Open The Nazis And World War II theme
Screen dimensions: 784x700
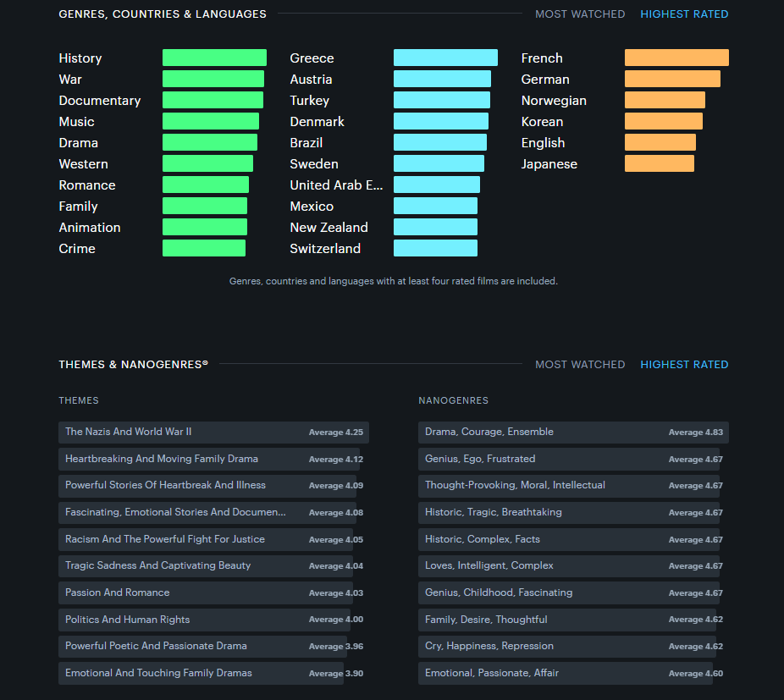coord(129,432)
